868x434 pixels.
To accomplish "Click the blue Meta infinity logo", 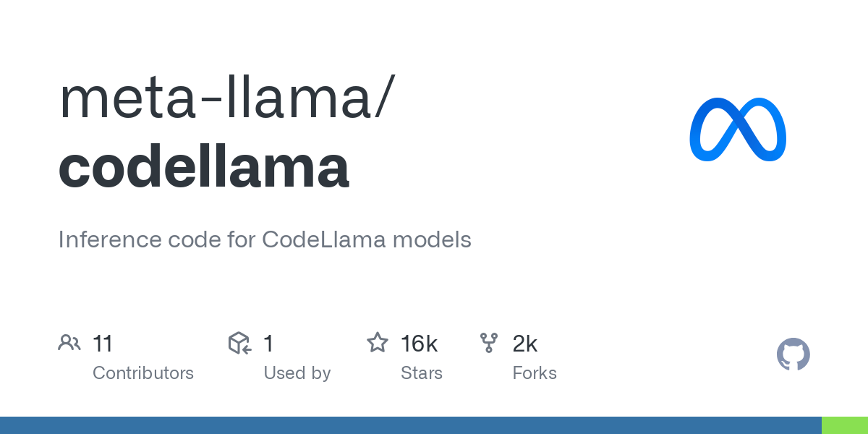I will pos(738,130).
